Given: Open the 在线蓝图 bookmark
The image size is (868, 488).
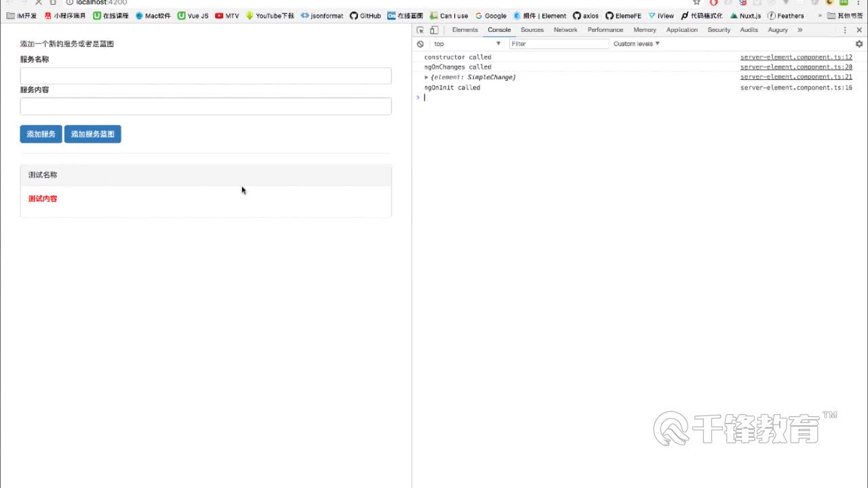Looking at the screenshot, I should click(x=406, y=16).
